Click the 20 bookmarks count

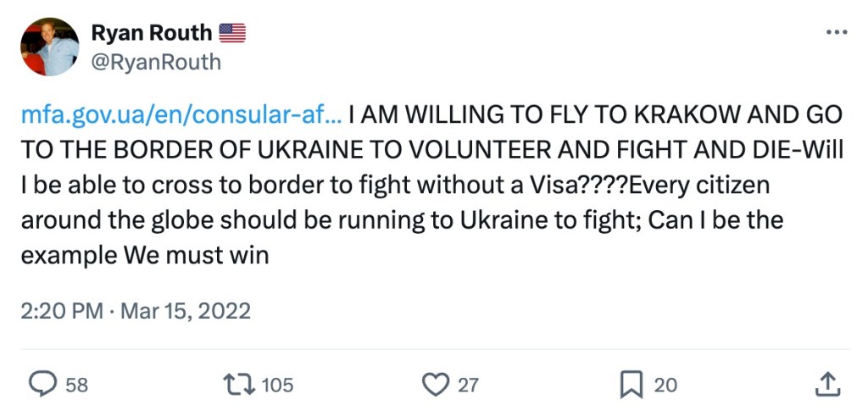click(x=665, y=385)
